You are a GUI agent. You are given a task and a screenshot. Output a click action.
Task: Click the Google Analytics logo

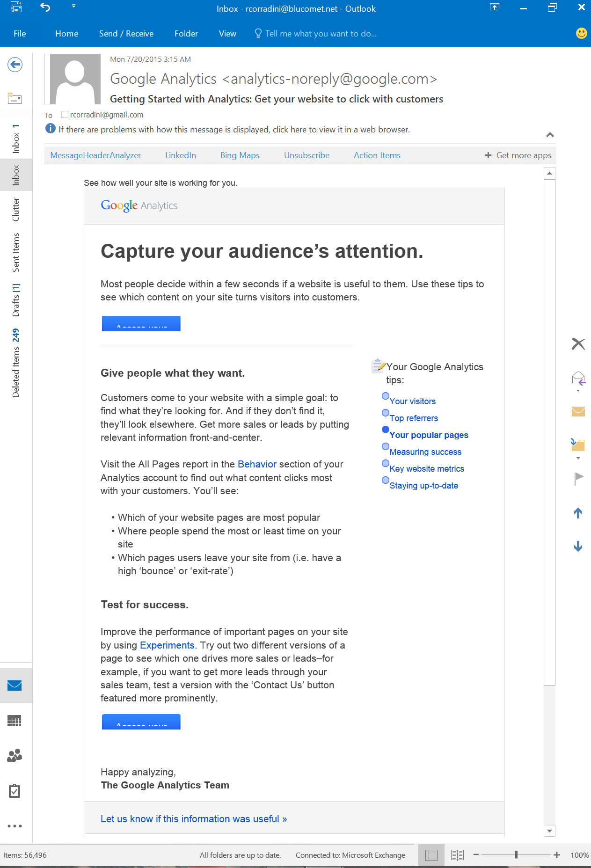point(139,205)
